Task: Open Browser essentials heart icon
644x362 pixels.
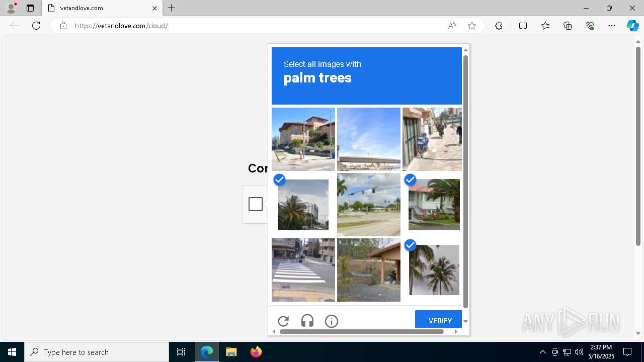Action: pos(590,26)
